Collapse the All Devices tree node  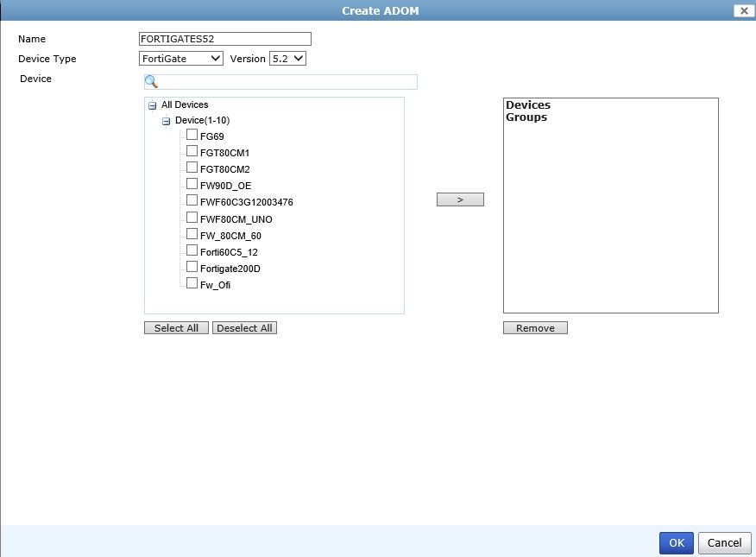pos(152,104)
